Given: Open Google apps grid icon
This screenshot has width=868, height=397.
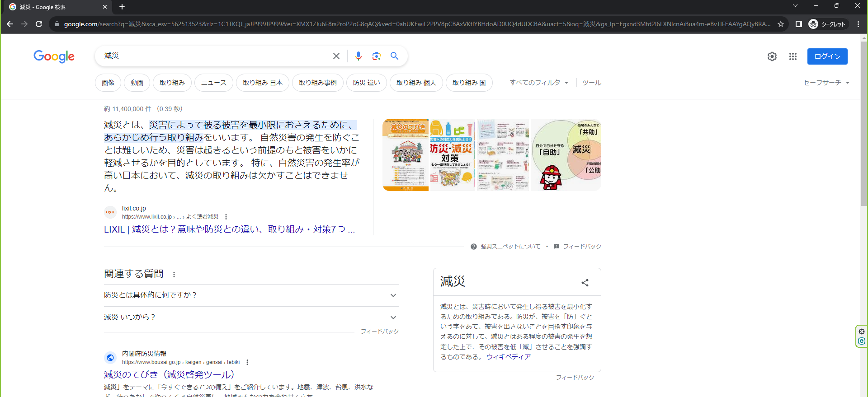Looking at the screenshot, I should click(793, 56).
